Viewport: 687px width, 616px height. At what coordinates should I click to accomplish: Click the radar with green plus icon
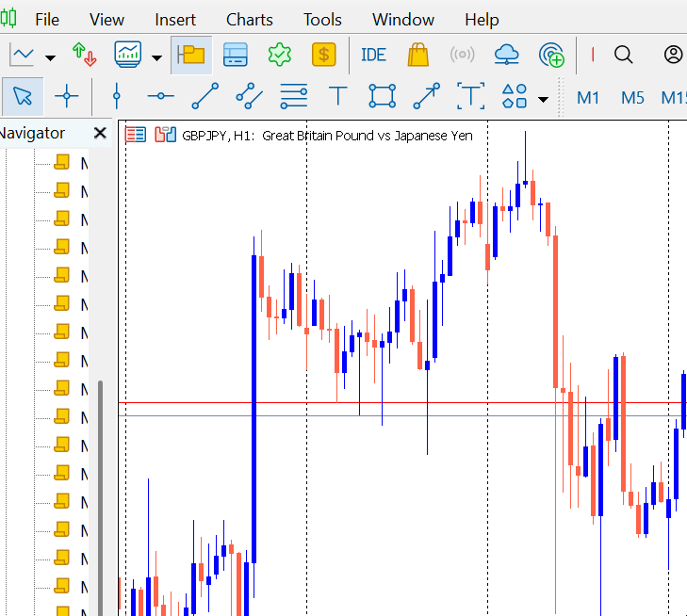(x=551, y=55)
